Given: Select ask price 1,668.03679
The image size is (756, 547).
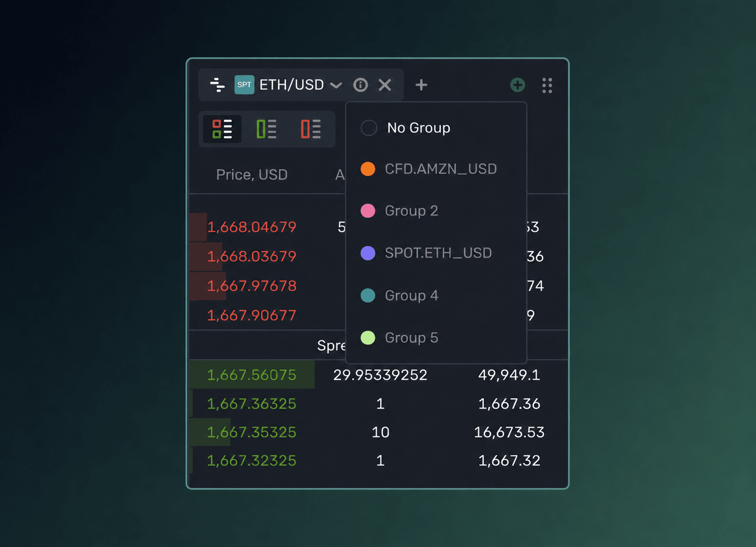Looking at the screenshot, I should (252, 256).
